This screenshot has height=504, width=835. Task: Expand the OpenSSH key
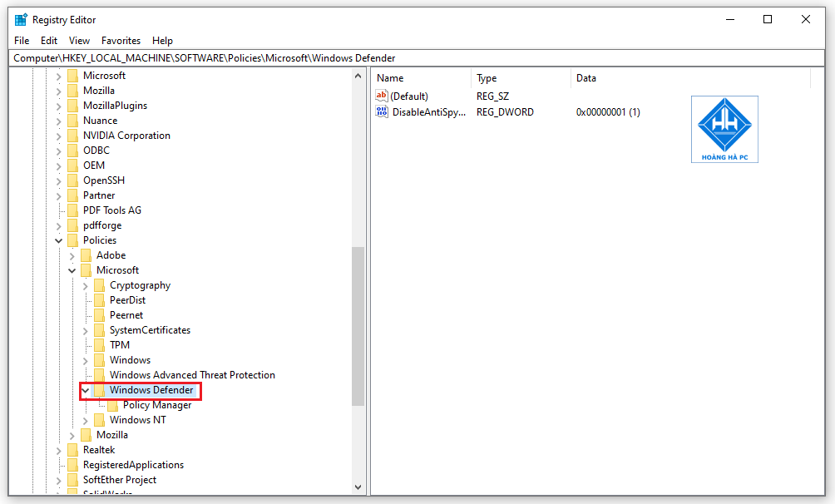click(59, 181)
